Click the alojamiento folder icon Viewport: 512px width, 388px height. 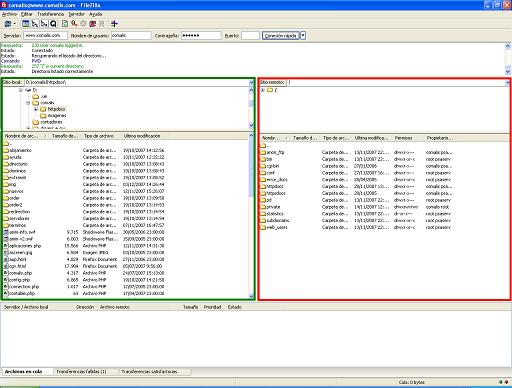[x=6, y=150]
